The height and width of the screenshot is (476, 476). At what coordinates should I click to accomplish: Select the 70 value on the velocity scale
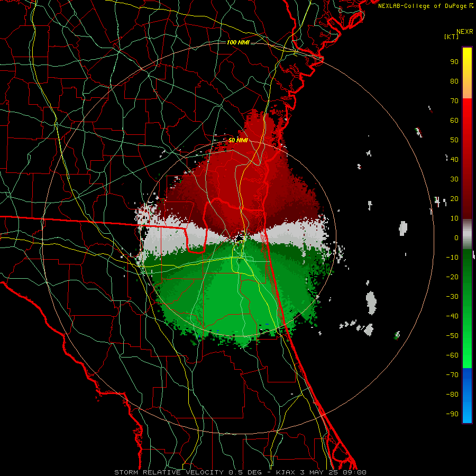click(454, 101)
